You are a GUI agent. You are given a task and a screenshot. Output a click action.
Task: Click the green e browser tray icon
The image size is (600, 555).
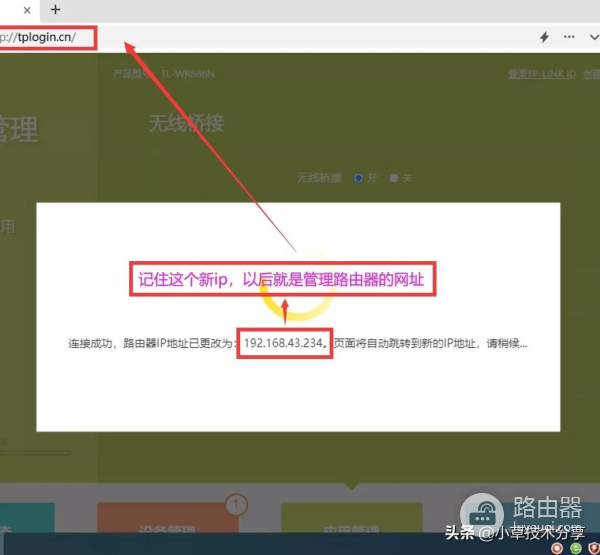pos(576,548)
